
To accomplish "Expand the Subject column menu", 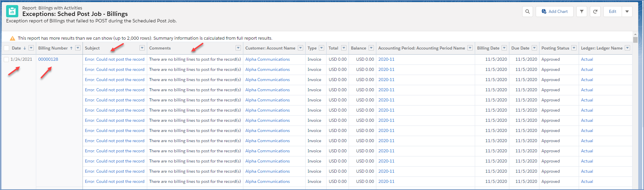I will (x=142, y=48).
